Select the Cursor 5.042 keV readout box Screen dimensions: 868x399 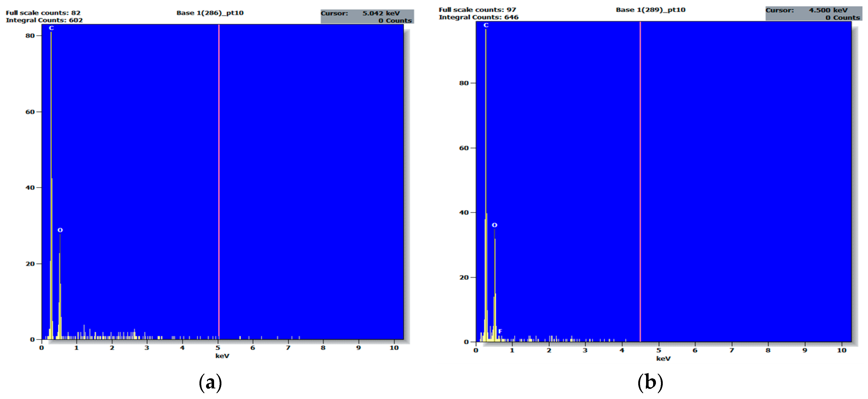coord(367,16)
